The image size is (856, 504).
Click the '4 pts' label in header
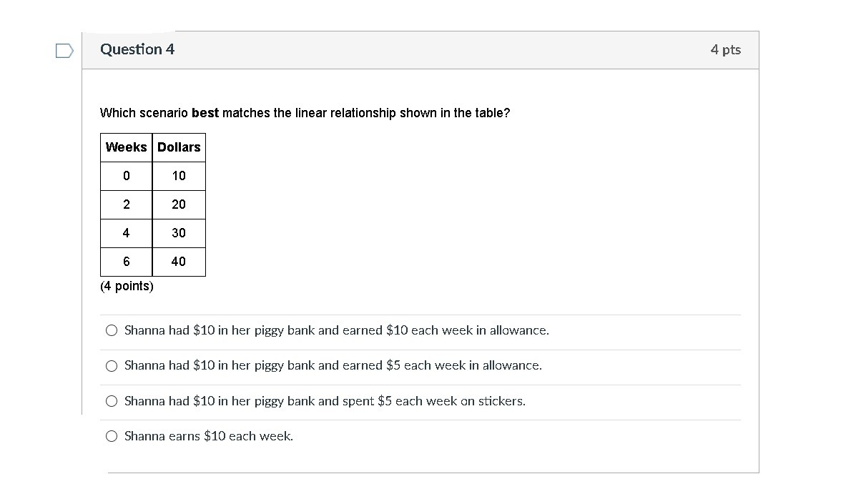[x=725, y=49]
